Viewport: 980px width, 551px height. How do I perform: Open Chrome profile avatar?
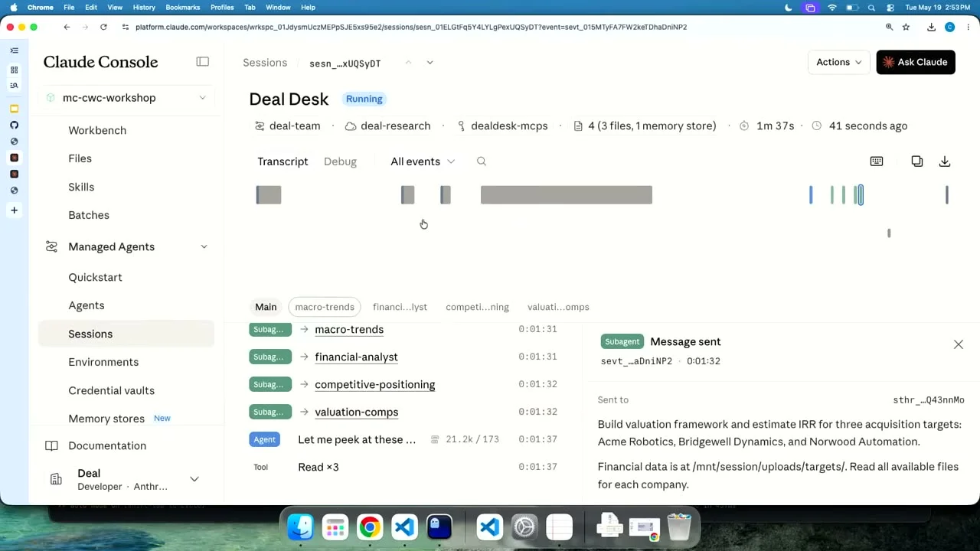coord(950,27)
